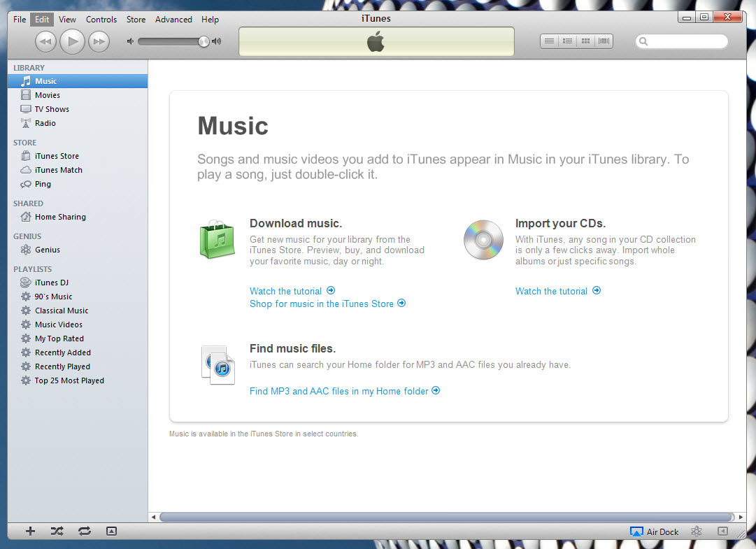Show the artwork viewer at bottom left
Screen dimensions: 756x549
pos(111,531)
